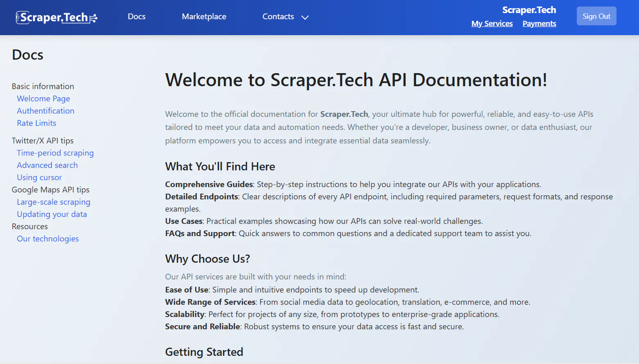Expand the Contacts dropdown chevron

tap(305, 18)
